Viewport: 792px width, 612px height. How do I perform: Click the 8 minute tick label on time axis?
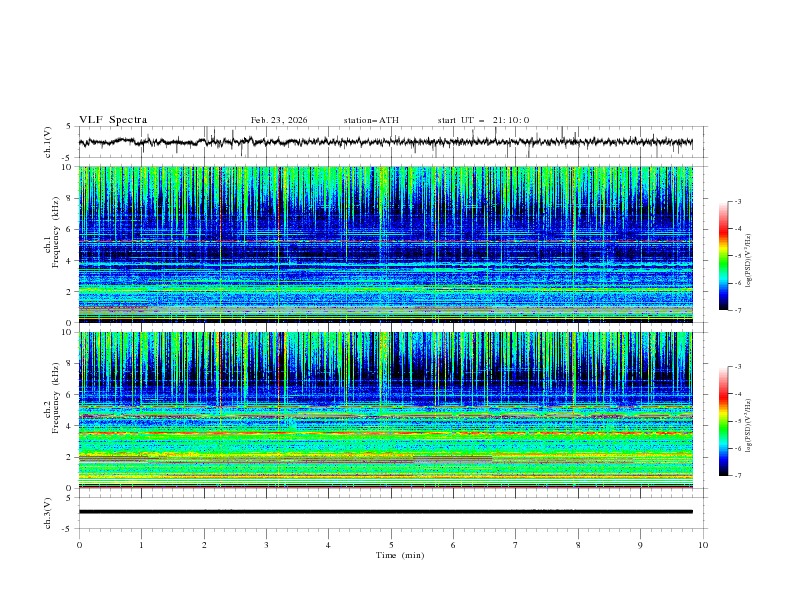point(578,545)
